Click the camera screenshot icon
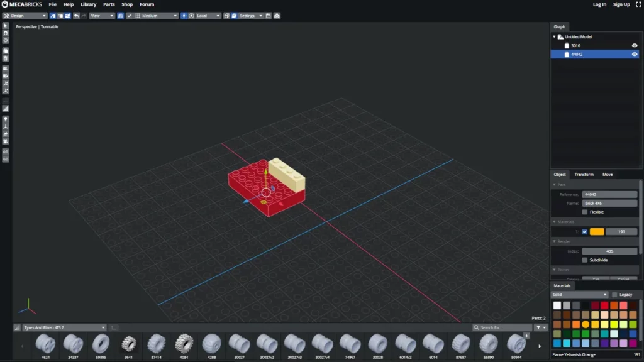 tap(277, 16)
